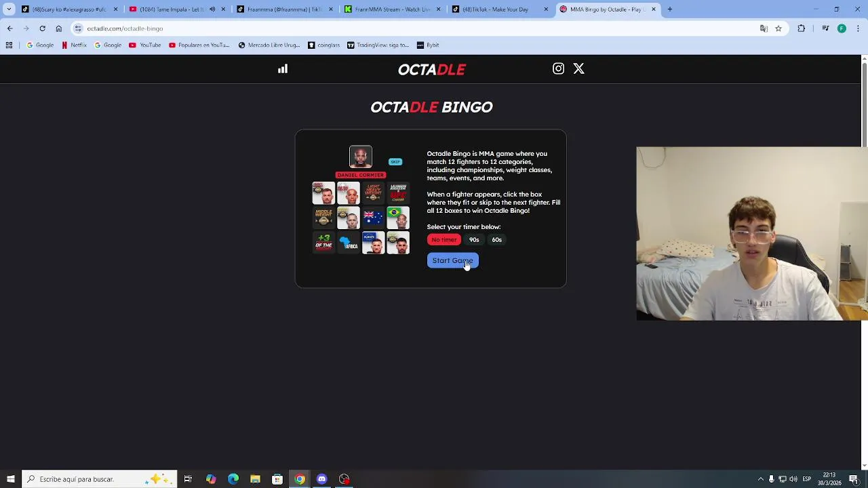Click the browser home icon

click(58, 28)
